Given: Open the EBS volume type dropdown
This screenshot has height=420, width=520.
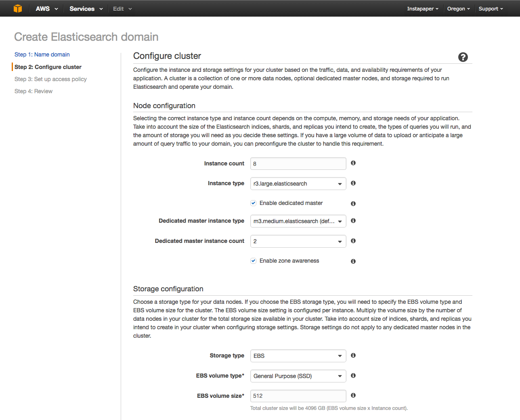Looking at the screenshot, I should click(x=298, y=376).
